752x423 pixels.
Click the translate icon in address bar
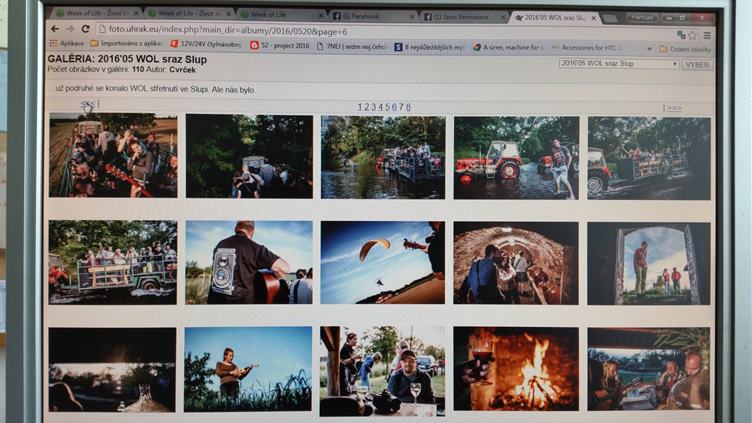pos(681,35)
